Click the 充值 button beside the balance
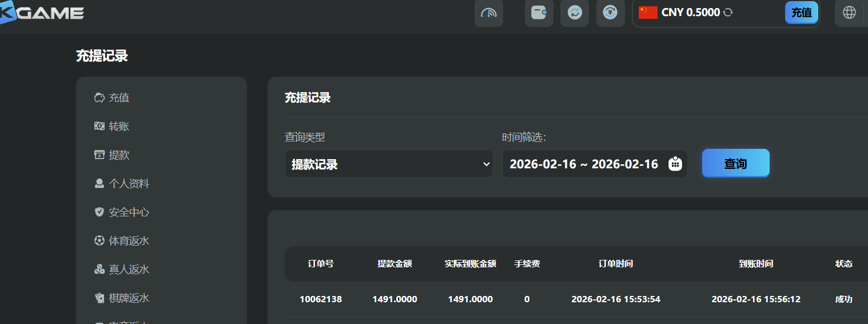Image resolution: width=868 pixels, height=324 pixels. (801, 13)
